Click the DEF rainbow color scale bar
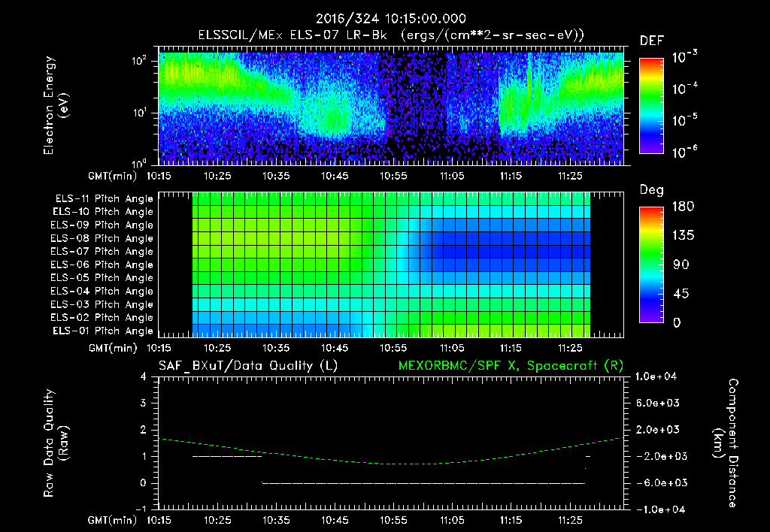 coord(652,106)
